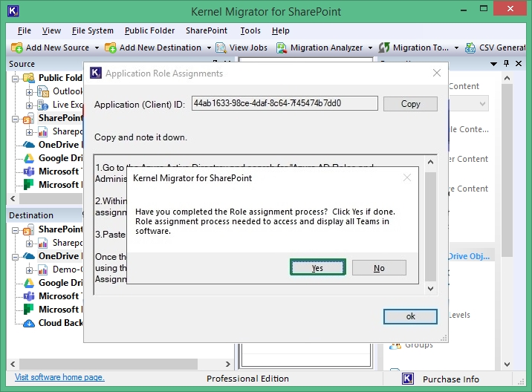This screenshot has width=532, height=392.
Task: Click scroll-up arrow of instructions box
Action: pos(430,162)
